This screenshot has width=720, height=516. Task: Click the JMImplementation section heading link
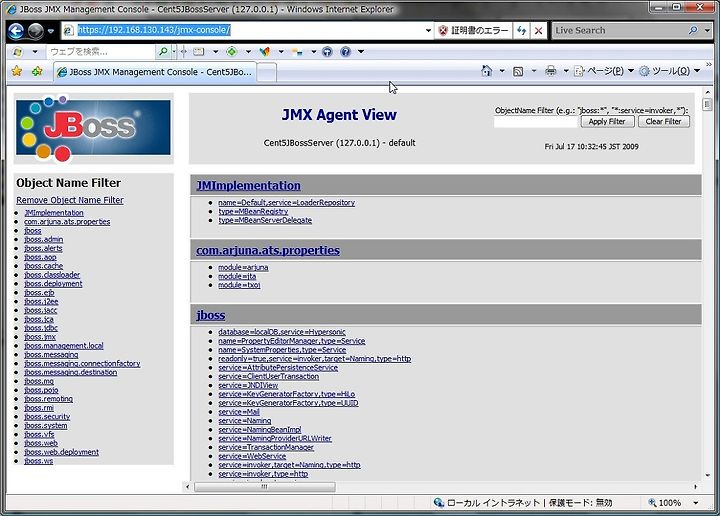(x=248, y=185)
